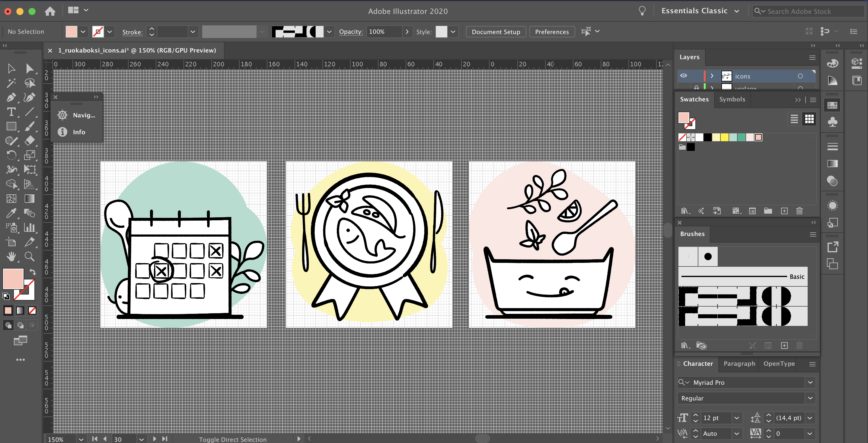The width and height of the screenshot is (868, 443).
Task: Select the Magic Wand tool
Action: pyautogui.click(x=11, y=83)
